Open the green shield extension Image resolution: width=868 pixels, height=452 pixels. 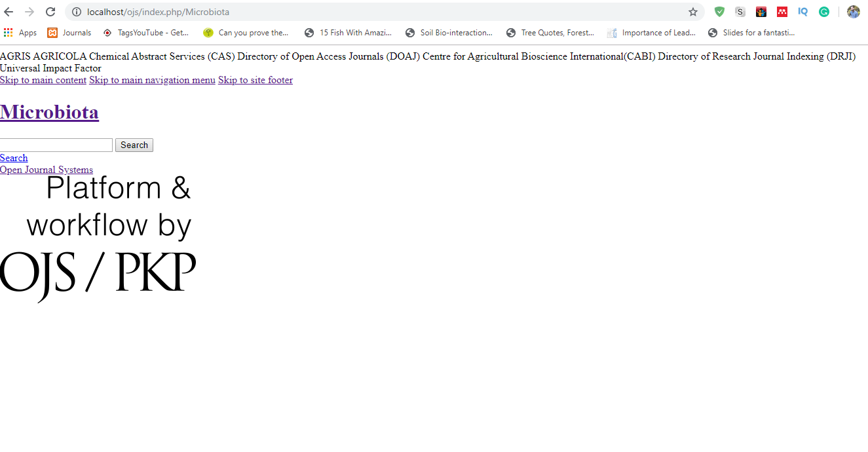[719, 12]
